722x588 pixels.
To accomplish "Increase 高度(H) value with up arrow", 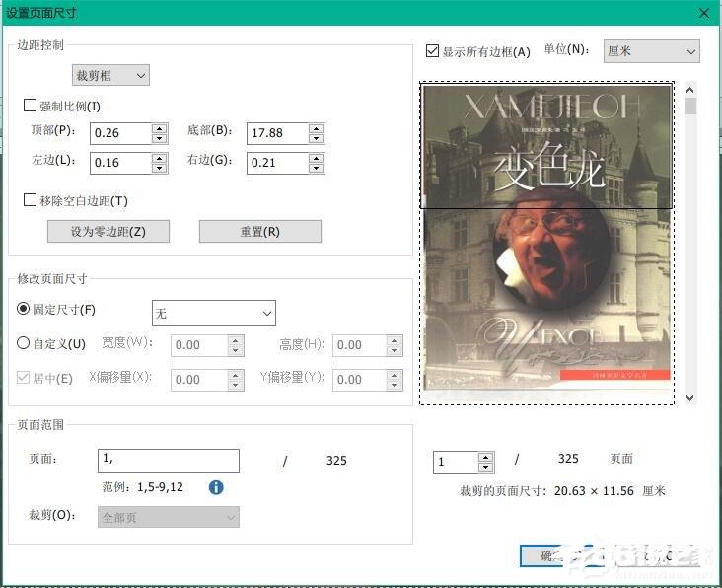I will (395, 340).
